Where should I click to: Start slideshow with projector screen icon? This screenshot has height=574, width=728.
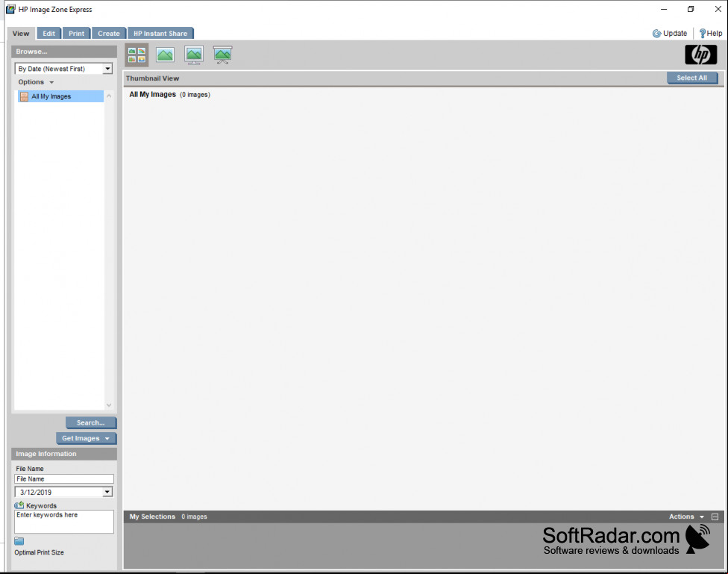[222, 54]
